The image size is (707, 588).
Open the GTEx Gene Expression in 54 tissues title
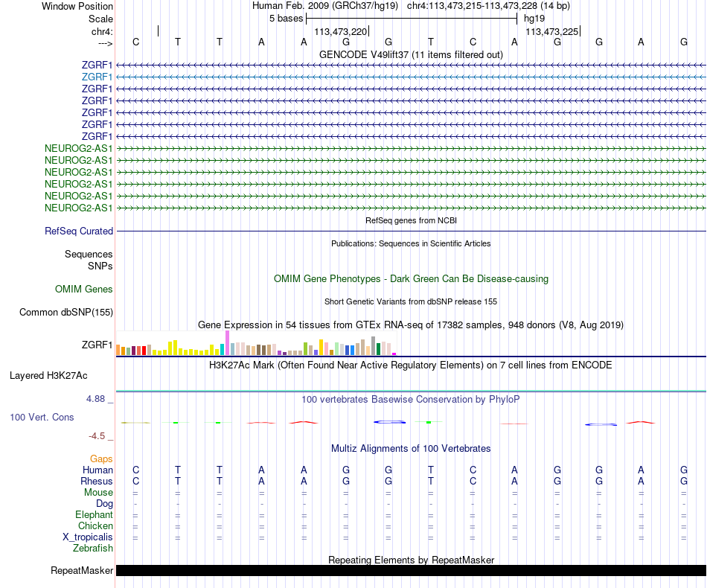(411, 325)
